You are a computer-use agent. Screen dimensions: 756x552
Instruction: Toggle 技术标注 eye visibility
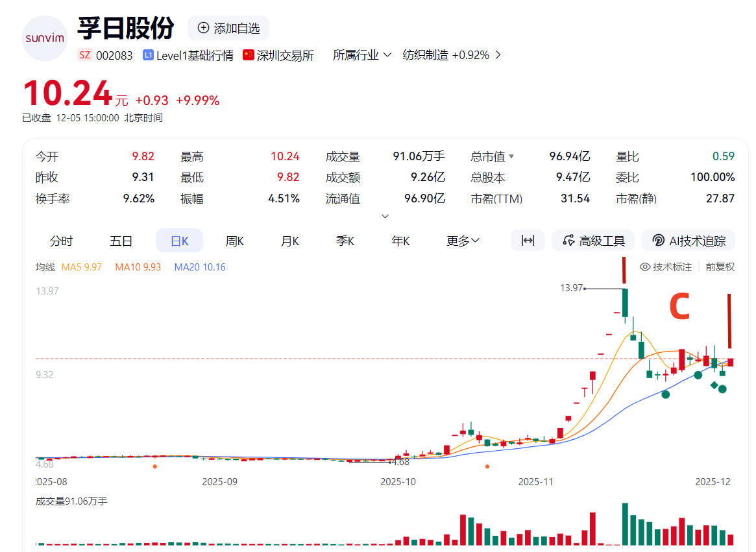[x=645, y=267]
